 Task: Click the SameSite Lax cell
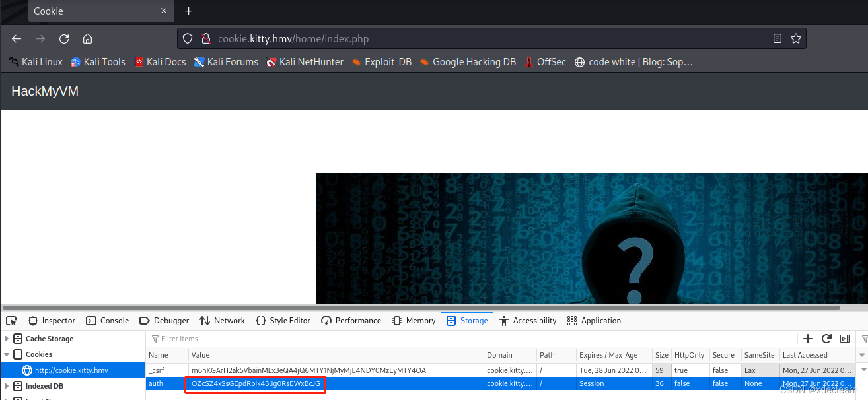760,370
